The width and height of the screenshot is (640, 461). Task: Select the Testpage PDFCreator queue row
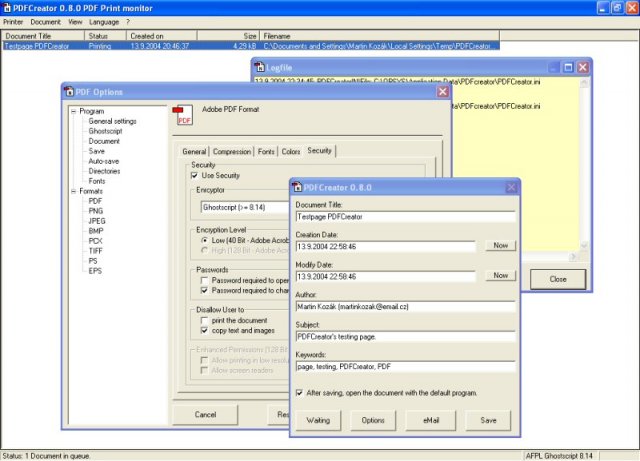[x=251, y=46]
